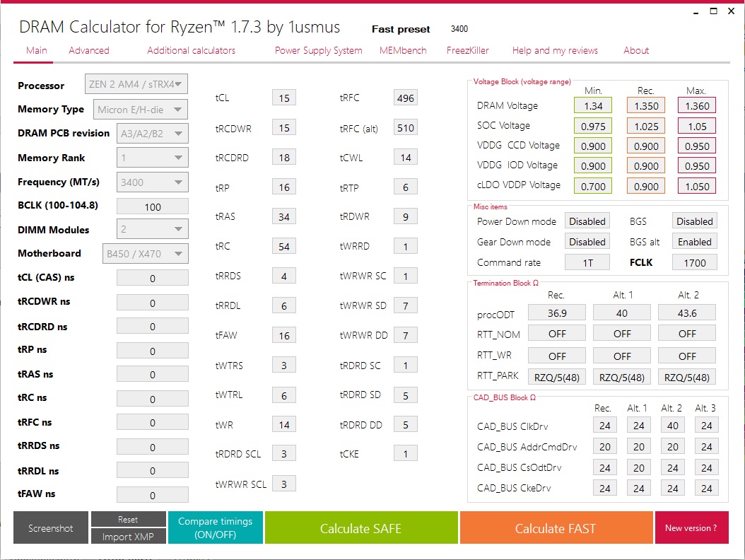Image resolution: width=745 pixels, height=560 pixels.
Task: Toggle Compare timings (ON/OFF)
Action: 216,527
